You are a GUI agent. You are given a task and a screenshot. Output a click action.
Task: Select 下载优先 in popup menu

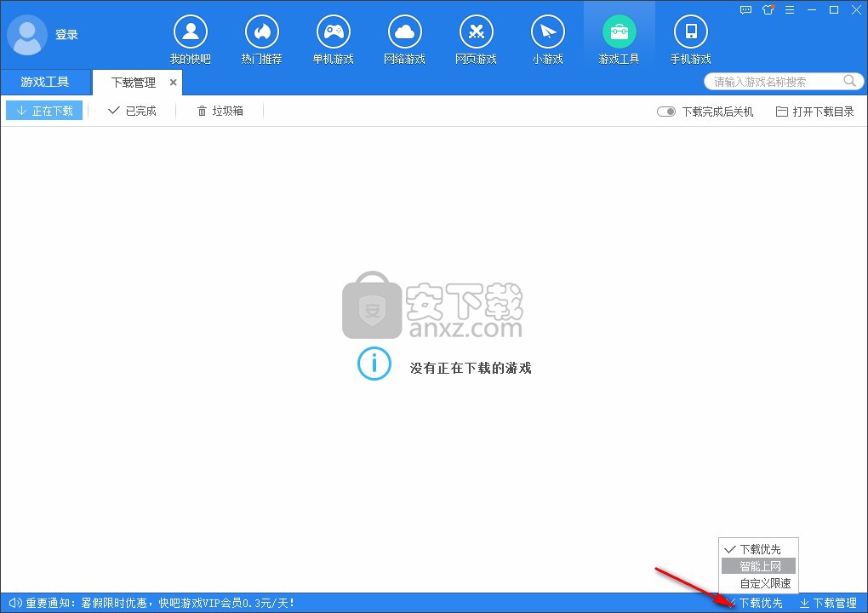(x=758, y=549)
